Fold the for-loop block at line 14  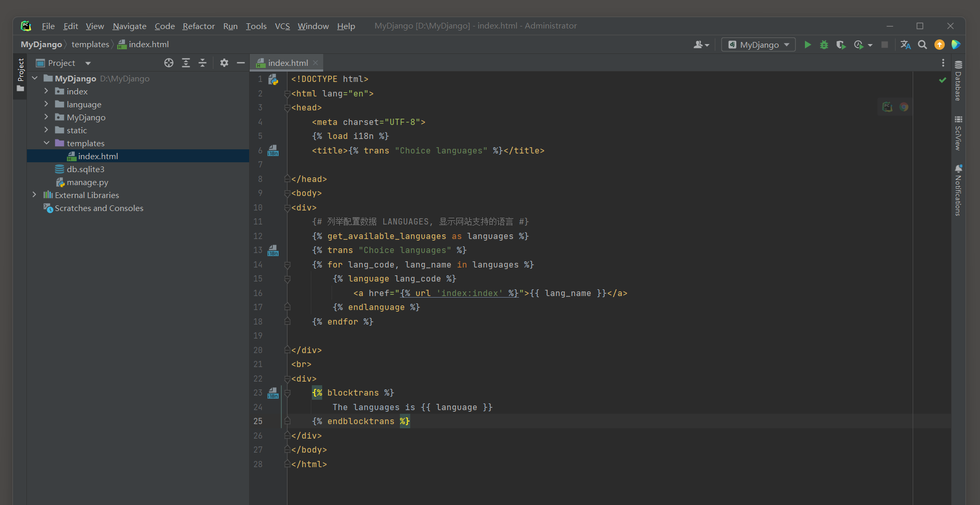(x=287, y=265)
